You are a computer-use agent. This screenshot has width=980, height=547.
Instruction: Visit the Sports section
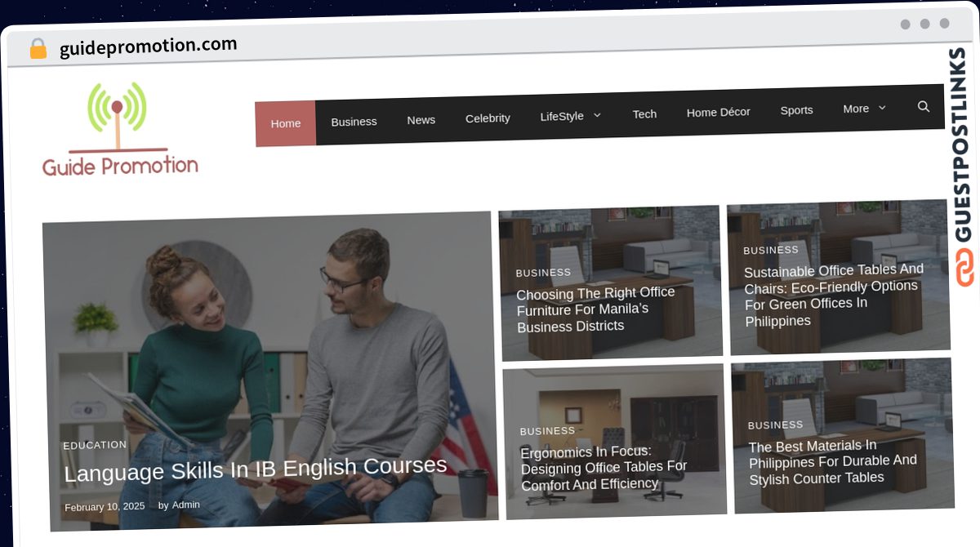pos(796,110)
